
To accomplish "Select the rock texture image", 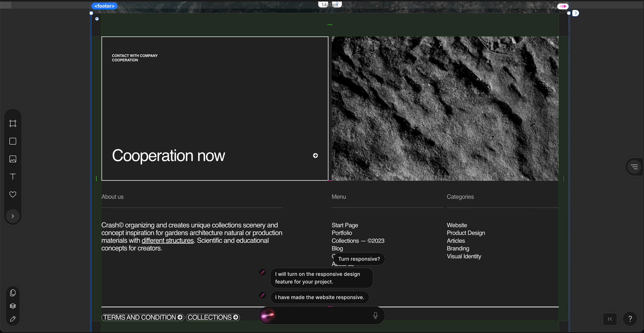I will [x=445, y=108].
